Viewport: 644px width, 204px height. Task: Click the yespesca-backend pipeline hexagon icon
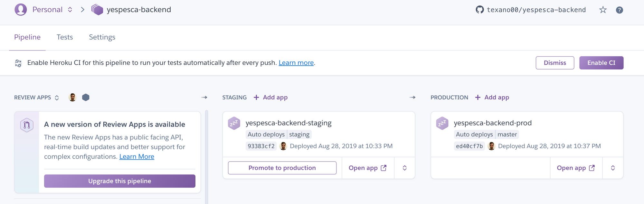click(x=97, y=10)
